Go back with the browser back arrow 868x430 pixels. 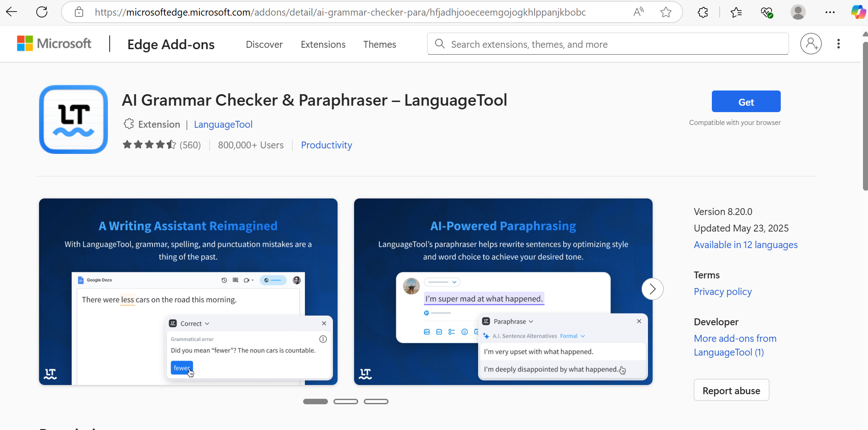(12, 12)
